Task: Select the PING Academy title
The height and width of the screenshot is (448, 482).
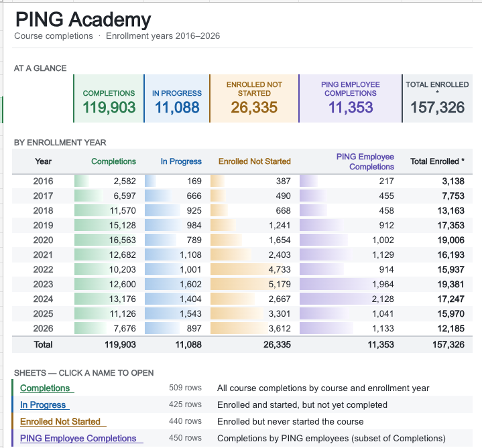Action: pos(83,19)
